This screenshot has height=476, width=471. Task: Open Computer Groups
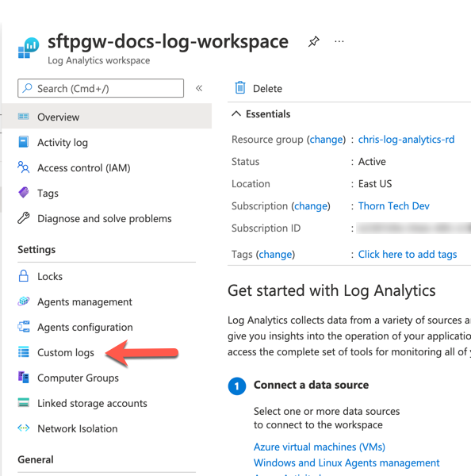click(78, 378)
